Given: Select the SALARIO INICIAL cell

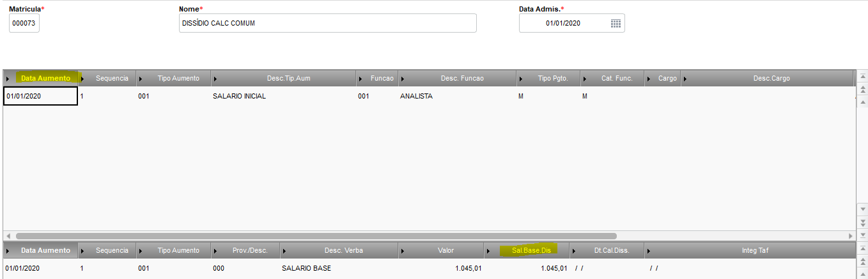Looking at the screenshot, I should click(283, 96).
